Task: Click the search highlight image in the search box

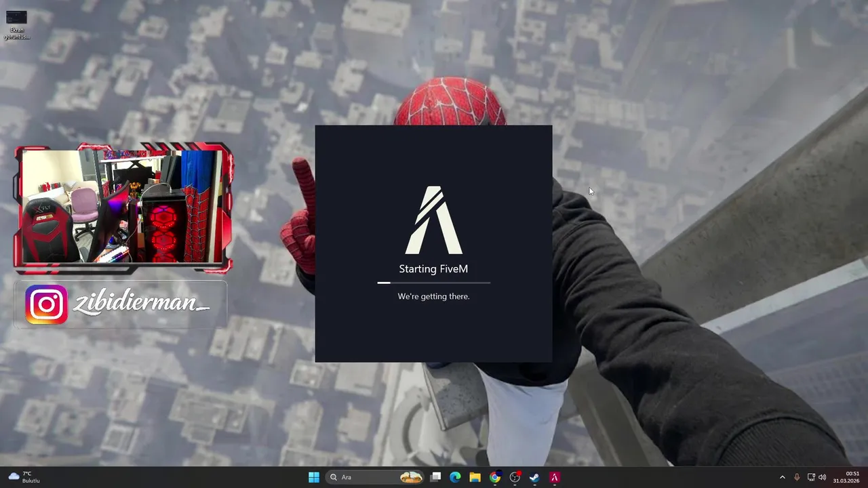Action: click(x=411, y=477)
